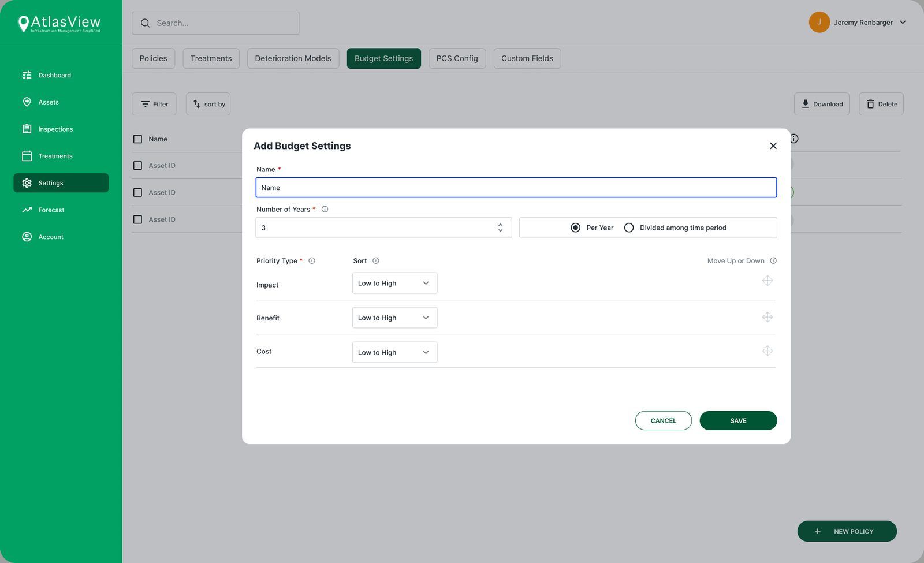Click info icon beside Move Up or Down

(x=773, y=260)
